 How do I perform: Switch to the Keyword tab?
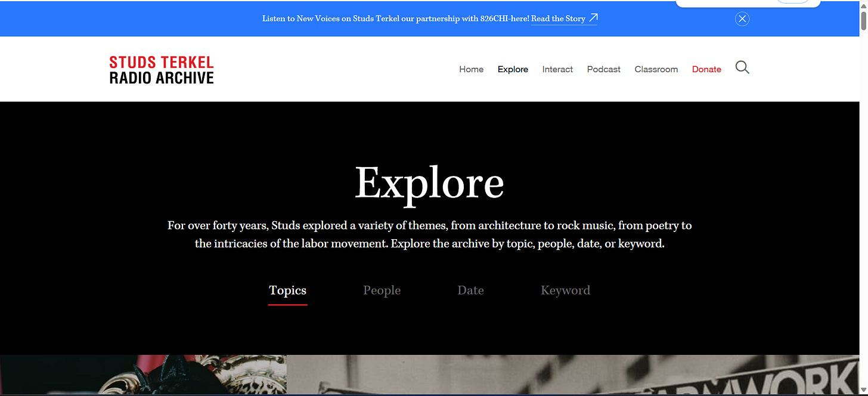565,290
